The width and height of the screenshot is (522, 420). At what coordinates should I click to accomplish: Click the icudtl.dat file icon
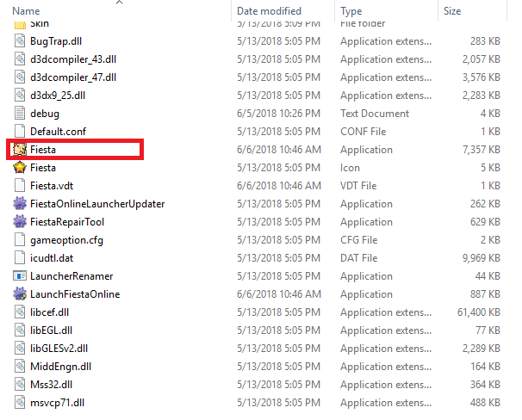pyautogui.click(x=20, y=258)
